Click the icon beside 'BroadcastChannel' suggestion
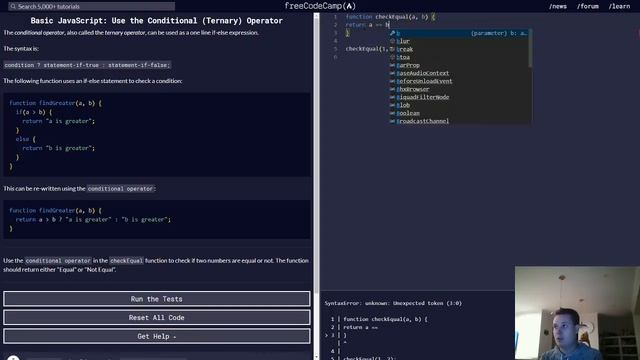Image resolution: width=640 pixels, height=360 pixels. 392,121
